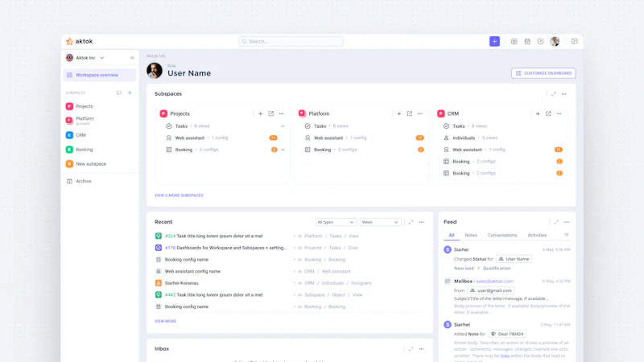Open task #176 Dashboards for Workspace
644x362 pixels.
[x=226, y=248]
